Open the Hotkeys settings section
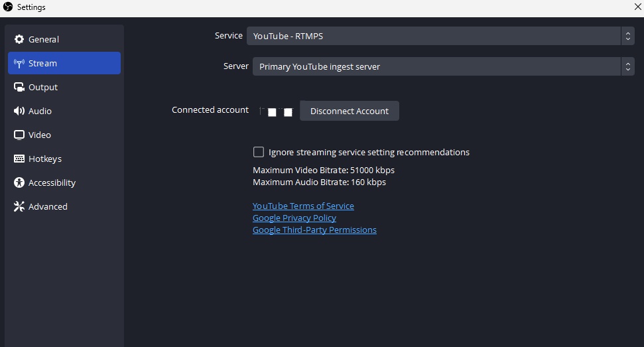Screen dimensions: 644x347 (45, 159)
